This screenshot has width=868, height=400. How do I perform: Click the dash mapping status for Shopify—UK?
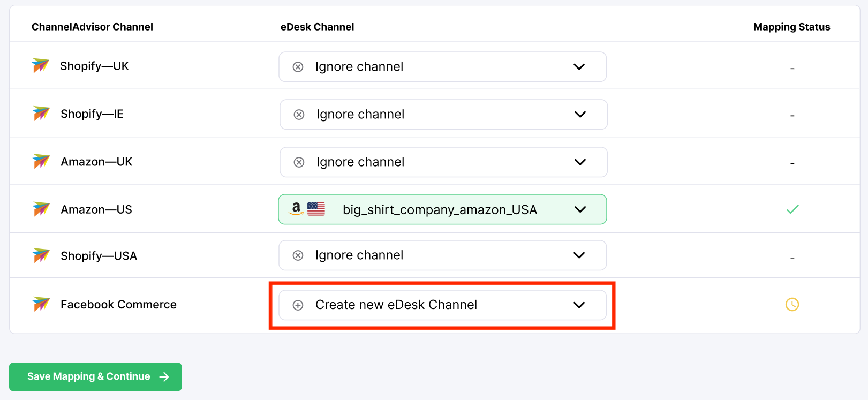coord(792,69)
